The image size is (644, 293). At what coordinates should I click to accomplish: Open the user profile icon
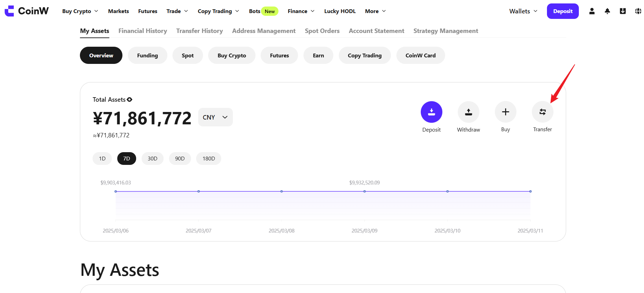pos(592,11)
